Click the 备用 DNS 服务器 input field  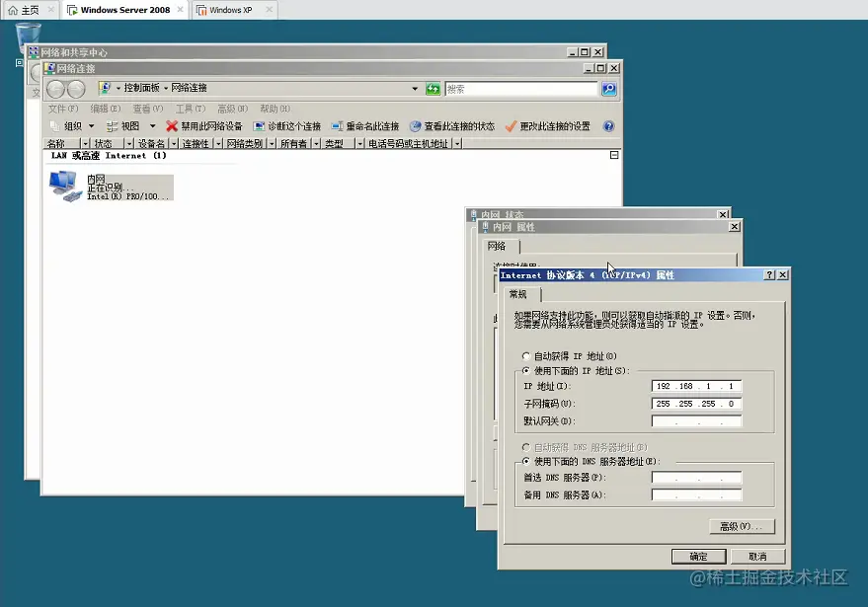point(696,495)
